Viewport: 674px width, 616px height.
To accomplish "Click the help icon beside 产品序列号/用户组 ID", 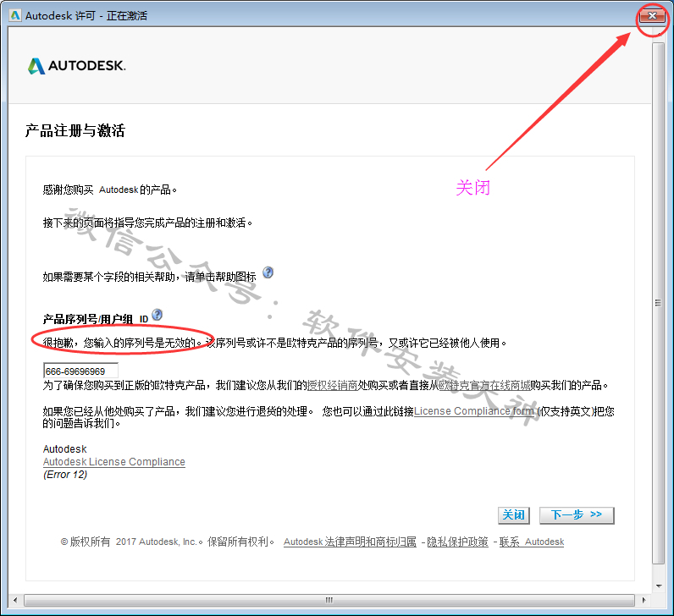I will click(157, 315).
